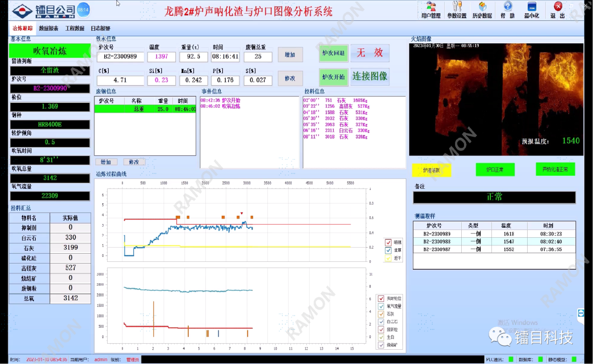
Task: Toggle the 喷溅 curve checkbox
Action: (388, 242)
